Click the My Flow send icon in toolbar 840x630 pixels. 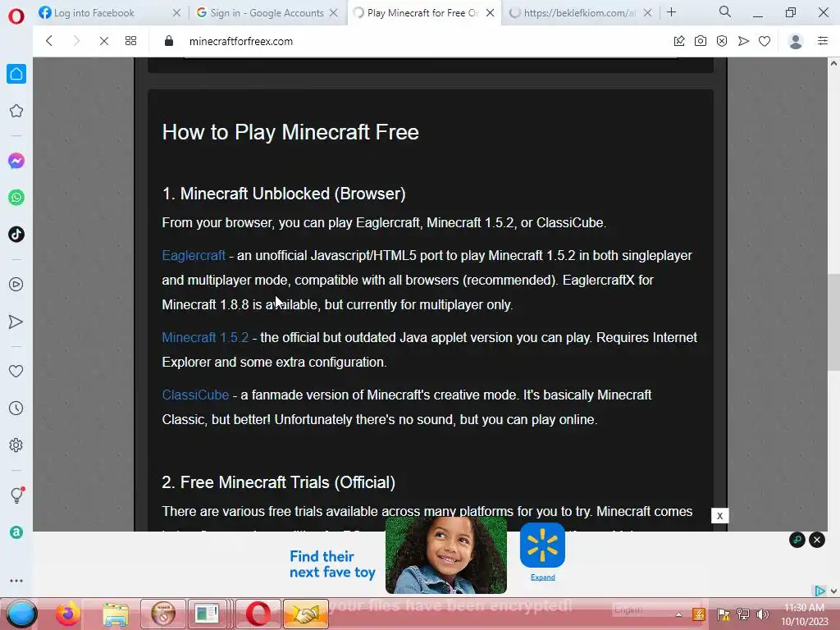tap(743, 41)
